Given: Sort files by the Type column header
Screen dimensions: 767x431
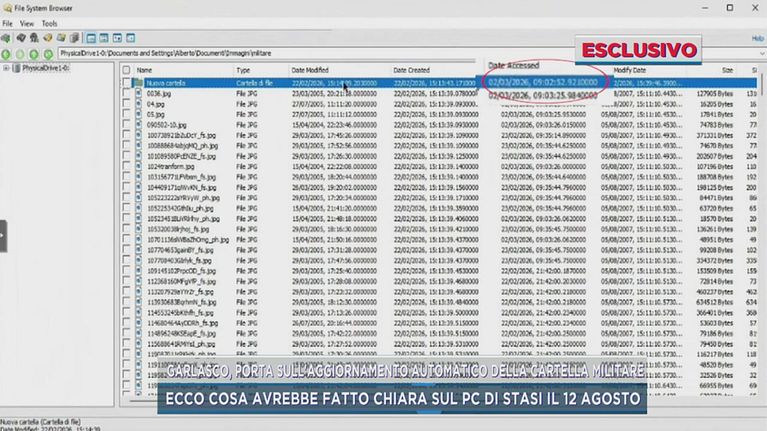Looking at the screenshot, I should 243,70.
